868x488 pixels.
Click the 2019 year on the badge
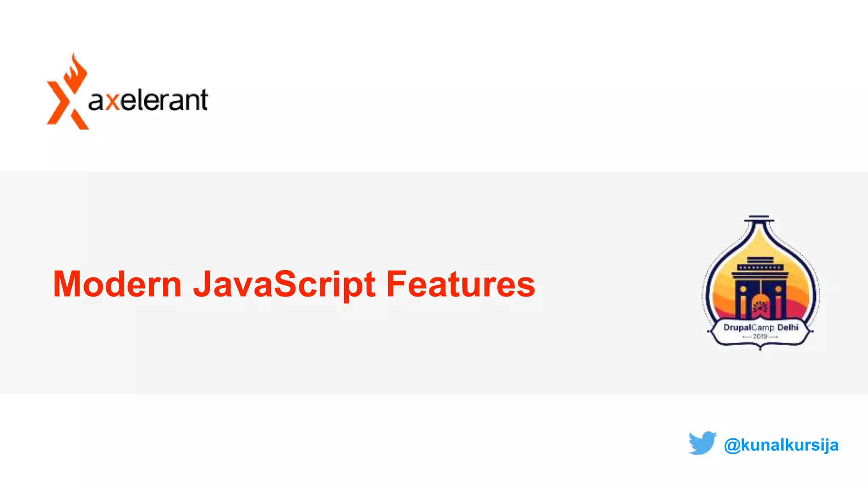[760, 336]
